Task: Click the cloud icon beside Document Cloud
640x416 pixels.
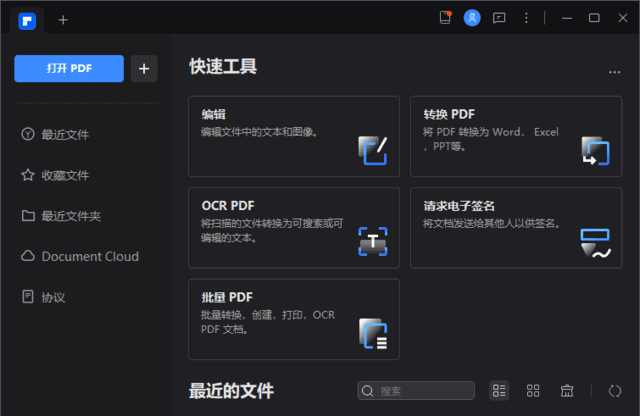Action: [28, 256]
